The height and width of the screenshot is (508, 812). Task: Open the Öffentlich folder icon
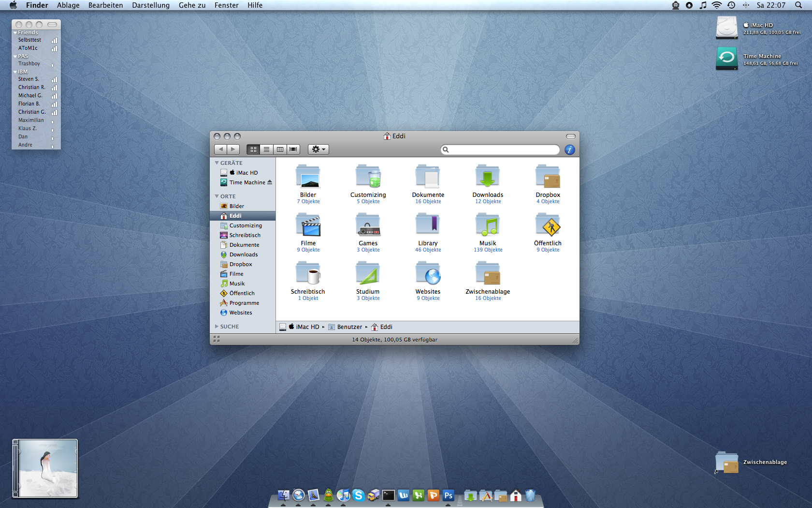click(x=548, y=225)
